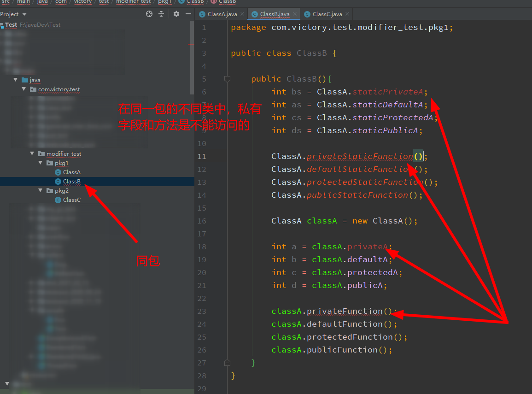This screenshot has width=532, height=394.
Task: Click the com.victory.test package icon
Action: tap(33, 89)
